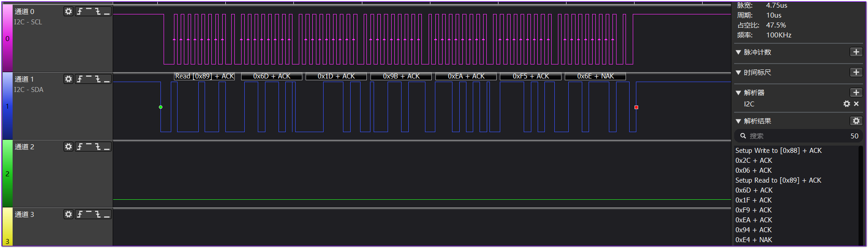Viewport: 868px width, 248px height.
Task: Select result '0x94 + ACK'
Action: (754, 230)
